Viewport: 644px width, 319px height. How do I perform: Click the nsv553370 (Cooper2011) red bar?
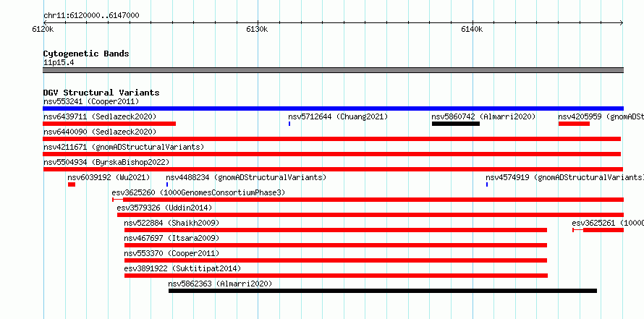336,260
